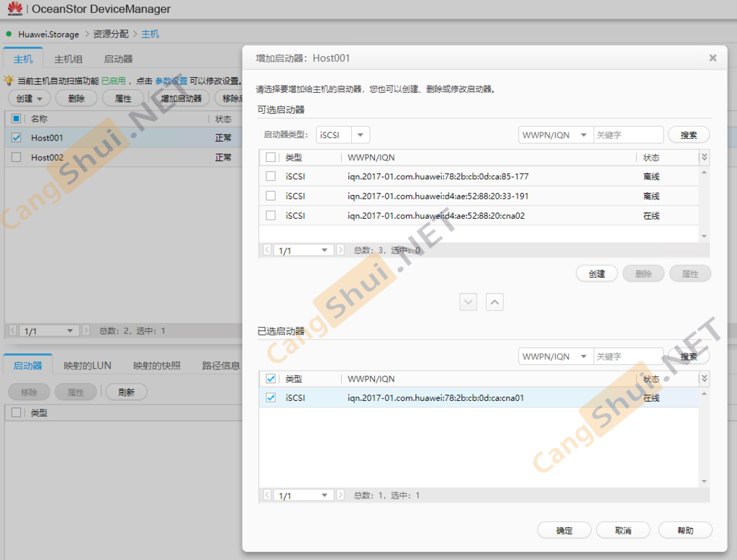Click the Huawei logo icon
The height and width of the screenshot is (560, 737).
click(15, 9)
